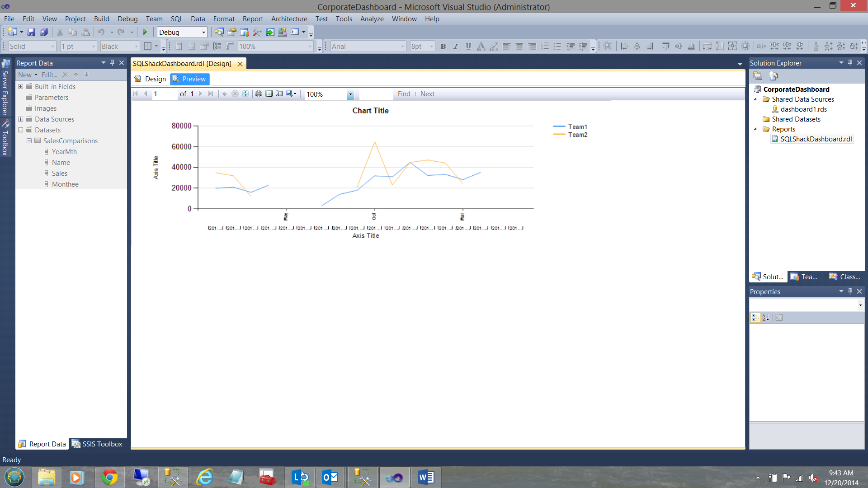Select SQLShackDashboard.rdl in Solution Explorer

816,139
